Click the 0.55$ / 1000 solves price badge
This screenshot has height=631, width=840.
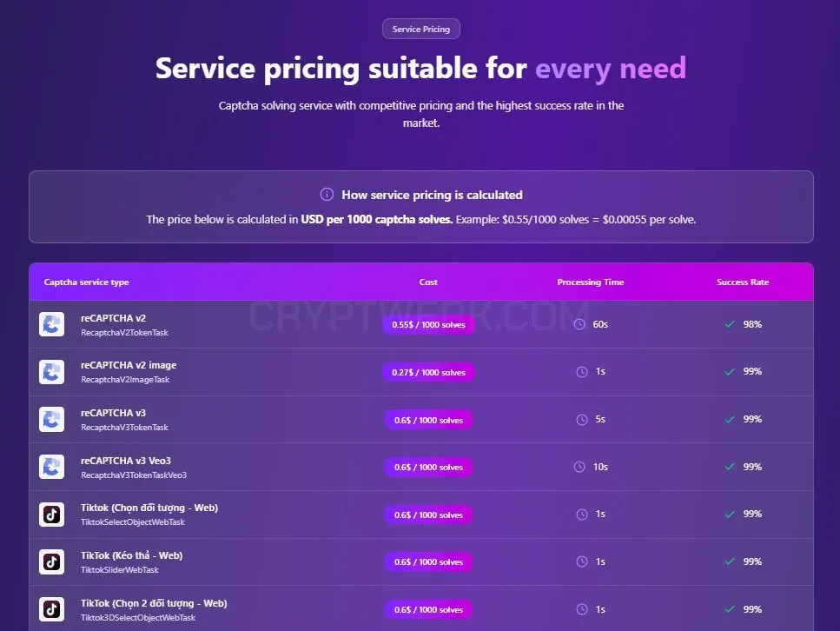[x=428, y=325]
